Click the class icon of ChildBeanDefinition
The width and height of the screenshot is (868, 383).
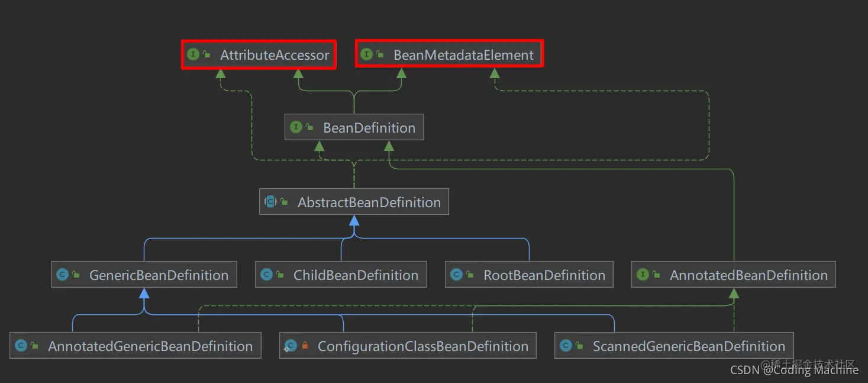coord(266,275)
